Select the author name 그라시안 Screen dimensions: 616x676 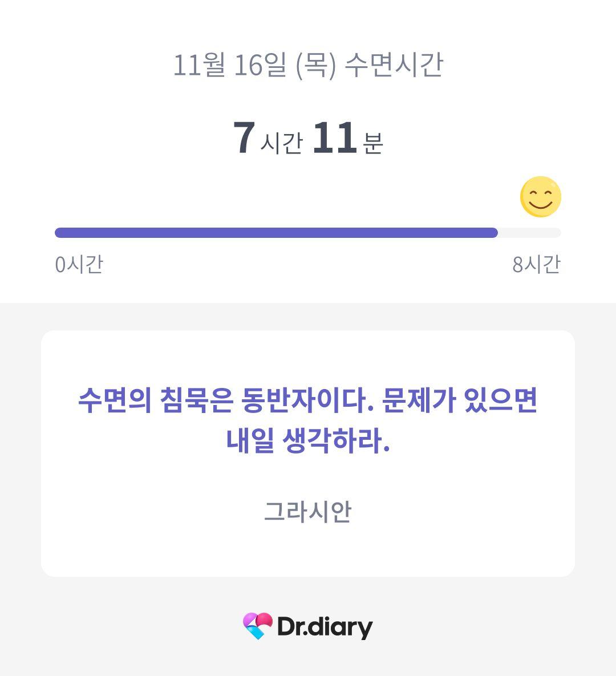[308, 512]
